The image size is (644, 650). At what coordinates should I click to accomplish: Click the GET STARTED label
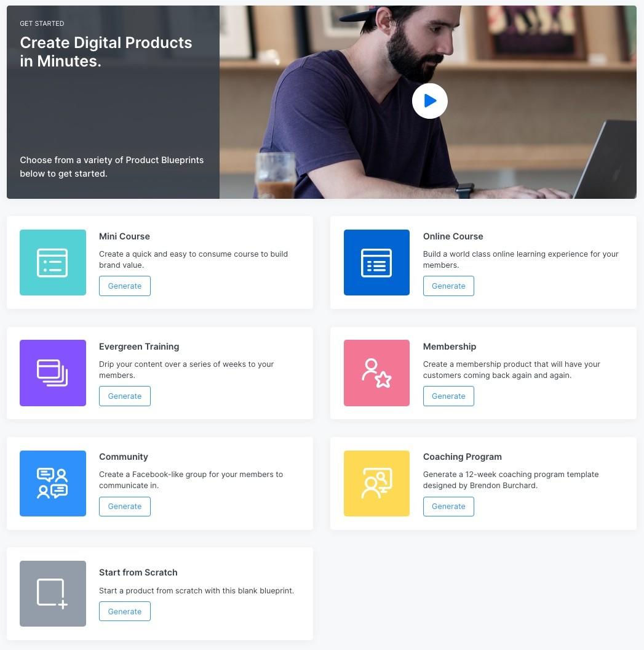pyautogui.click(x=42, y=23)
